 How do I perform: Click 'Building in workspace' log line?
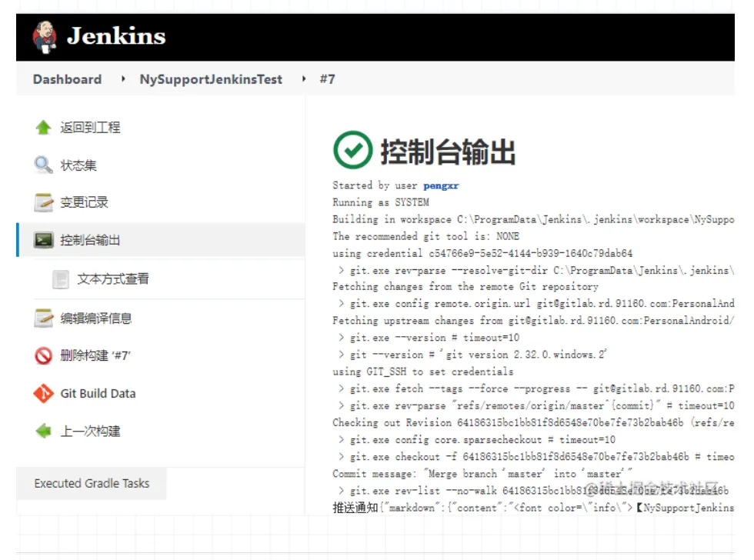(x=533, y=220)
